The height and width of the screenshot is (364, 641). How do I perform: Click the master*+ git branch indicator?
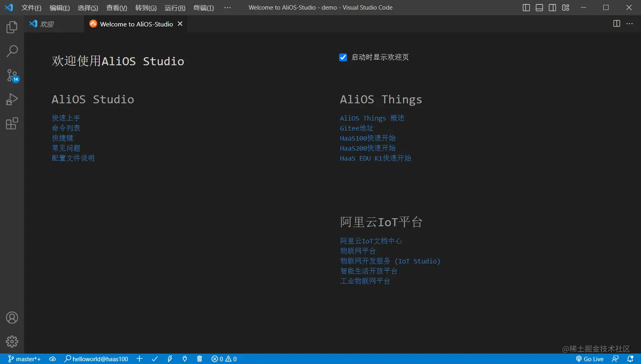click(24, 359)
